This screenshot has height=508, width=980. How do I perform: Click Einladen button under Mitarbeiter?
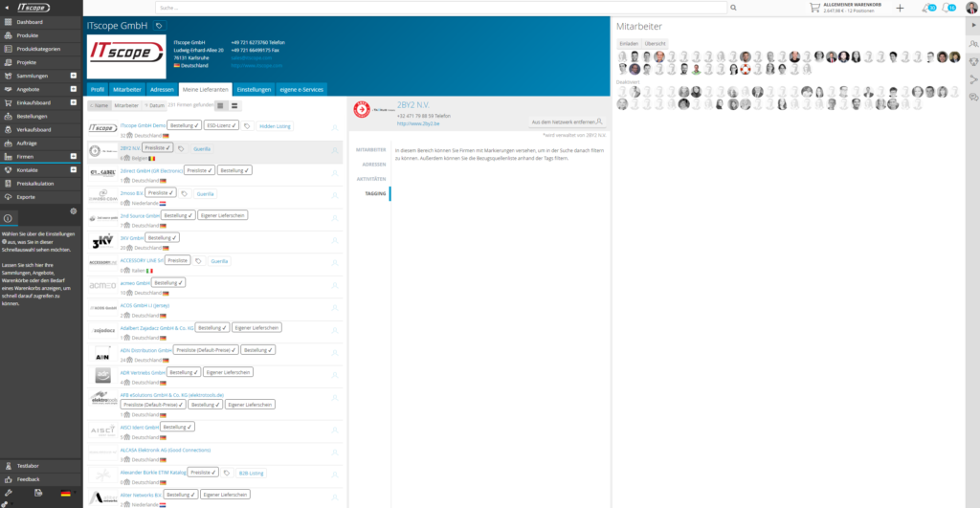tap(629, 44)
